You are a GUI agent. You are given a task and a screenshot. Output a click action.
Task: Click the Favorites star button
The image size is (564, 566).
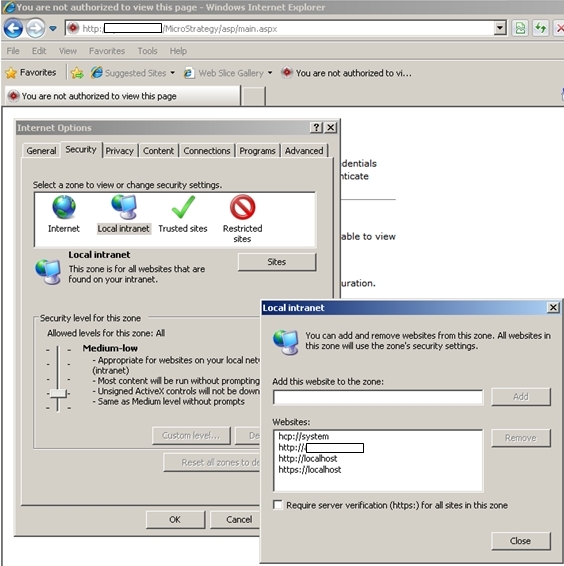31,73
